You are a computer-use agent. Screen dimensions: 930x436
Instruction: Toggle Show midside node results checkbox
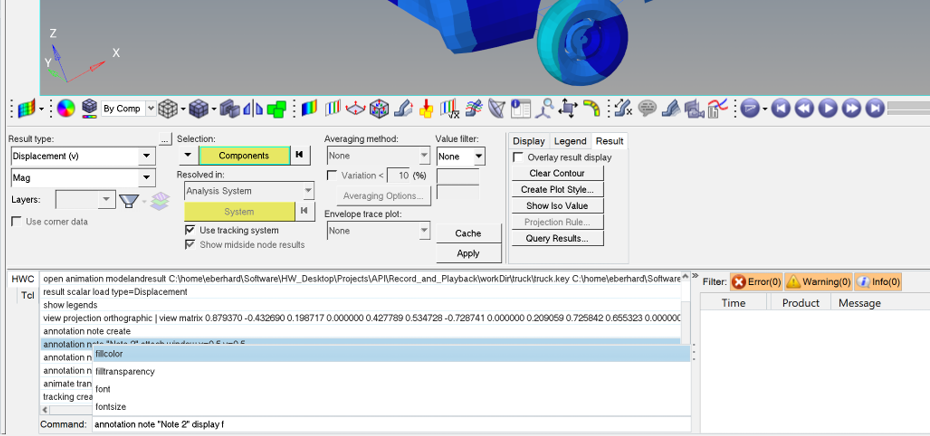tap(190, 244)
